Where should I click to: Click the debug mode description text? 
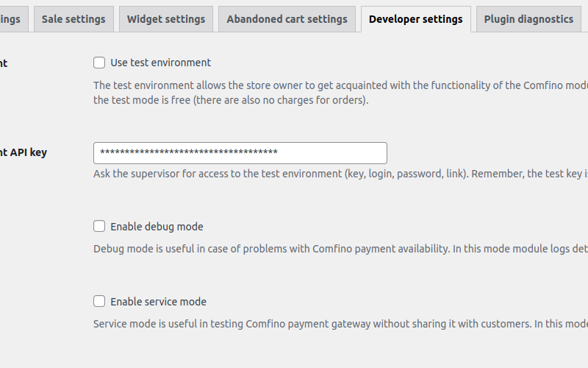click(340, 249)
